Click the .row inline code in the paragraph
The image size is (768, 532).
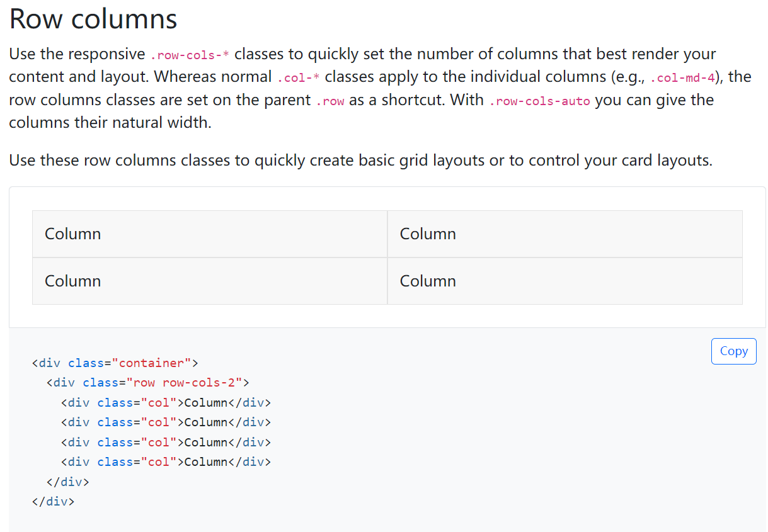click(x=330, y=101)
